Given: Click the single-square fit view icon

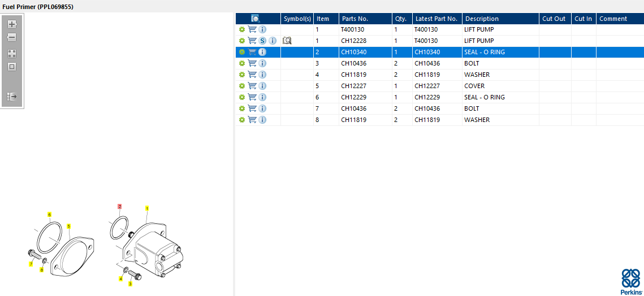Looking at the screenshot, I should [x=12, y=67].
